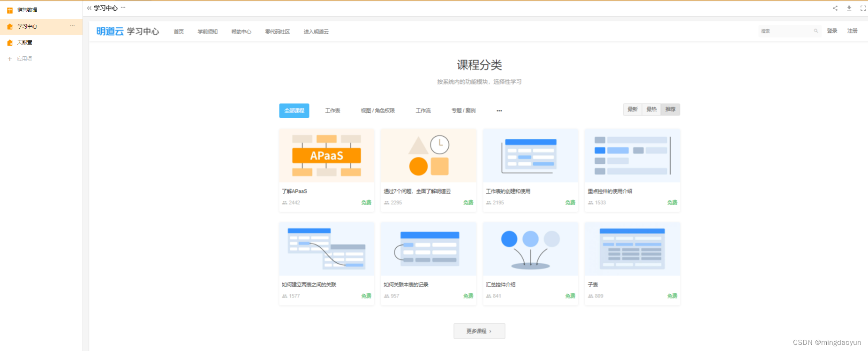868x351 pixels.
Task: Click the 免费 label on the 子表 card
Action: pos(672,296)
